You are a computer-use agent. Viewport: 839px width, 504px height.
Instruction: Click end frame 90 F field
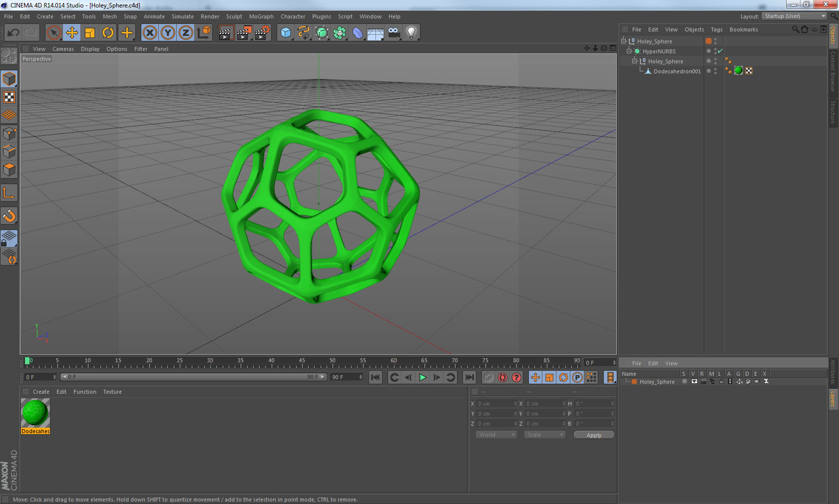[x=346, y=377]
